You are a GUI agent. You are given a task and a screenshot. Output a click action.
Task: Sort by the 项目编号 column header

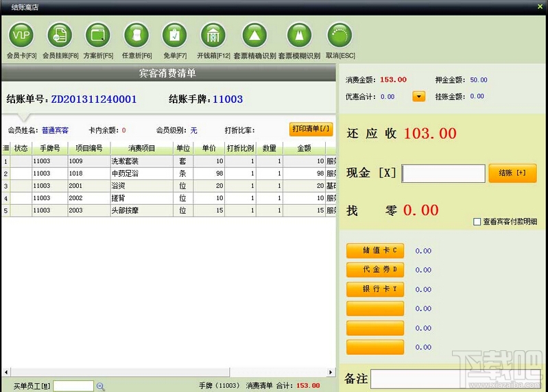tap(89, 148)
